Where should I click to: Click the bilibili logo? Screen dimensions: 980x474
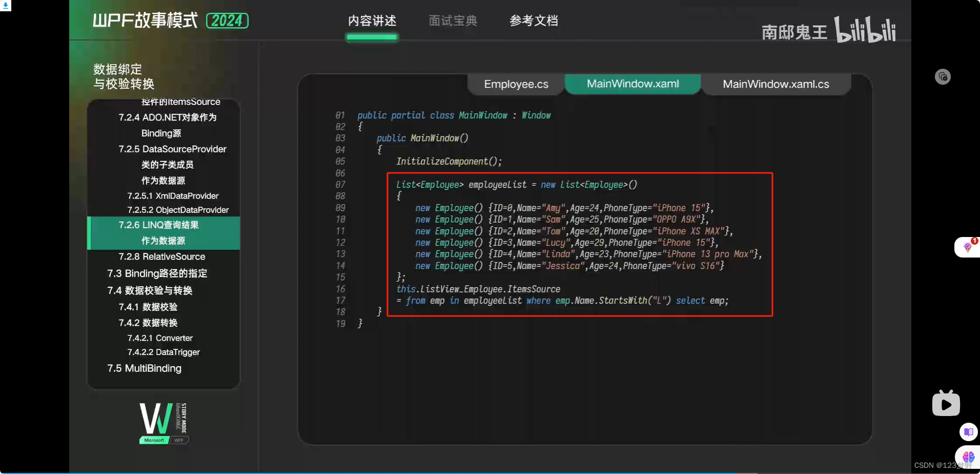coord(865,30)
